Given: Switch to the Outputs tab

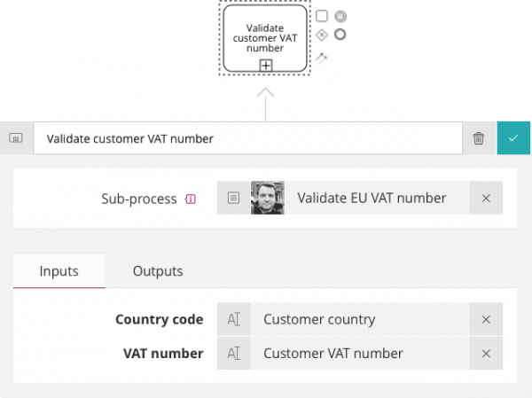Looking at the screenshot, I should pyautogui.click(x=158, y=271).
